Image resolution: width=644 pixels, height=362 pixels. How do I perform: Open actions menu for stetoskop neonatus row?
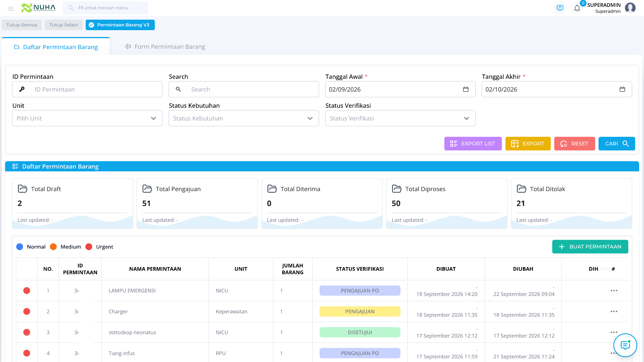(614, 332)
